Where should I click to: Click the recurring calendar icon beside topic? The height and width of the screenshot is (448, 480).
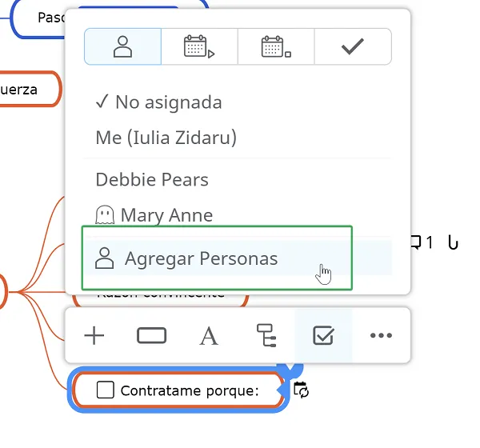coord(301,390)
